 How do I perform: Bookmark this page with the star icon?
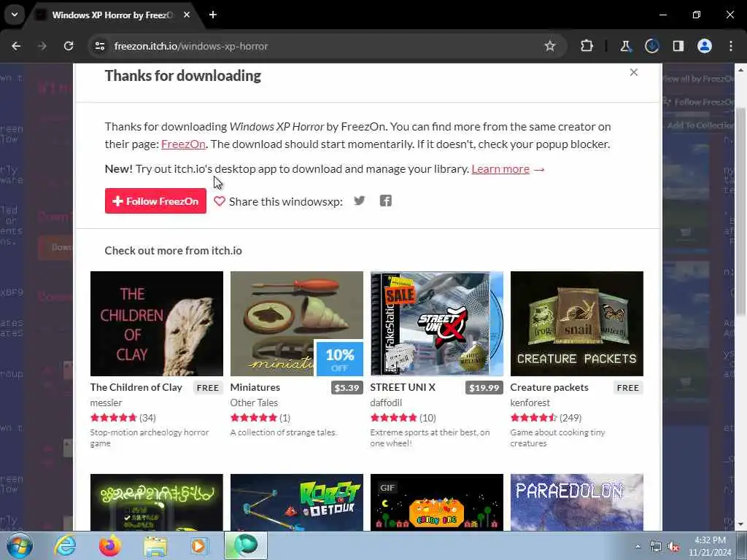click(550, 46)
